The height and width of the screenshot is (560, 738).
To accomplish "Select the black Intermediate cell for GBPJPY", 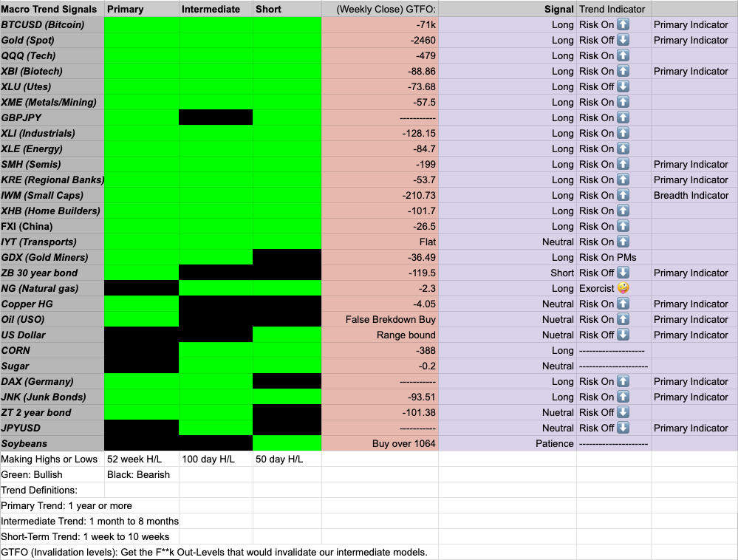I will point(216,117).
